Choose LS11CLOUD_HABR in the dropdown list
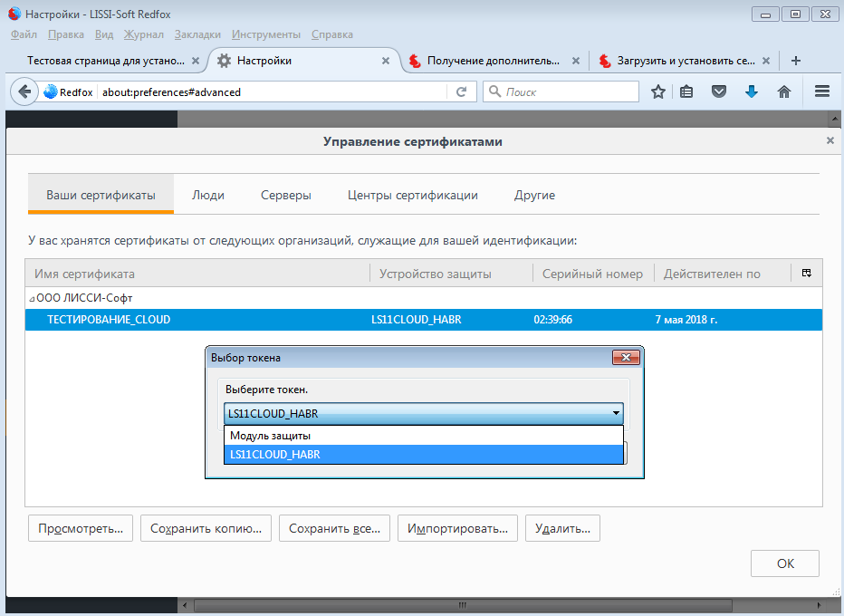This screenshot has height=616, width=844. click(x=424, y=455)
